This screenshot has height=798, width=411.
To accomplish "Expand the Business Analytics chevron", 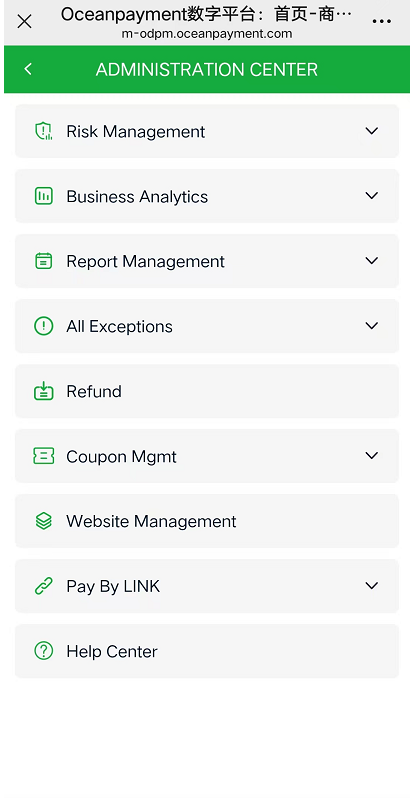I will [372, 195].
